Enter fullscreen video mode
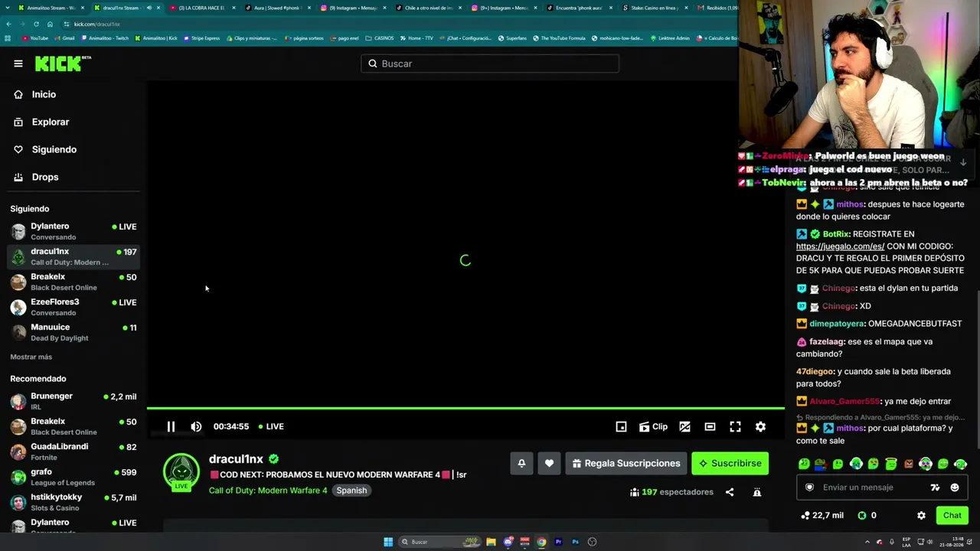The image size is (980, 551). [x=735, y=426]
